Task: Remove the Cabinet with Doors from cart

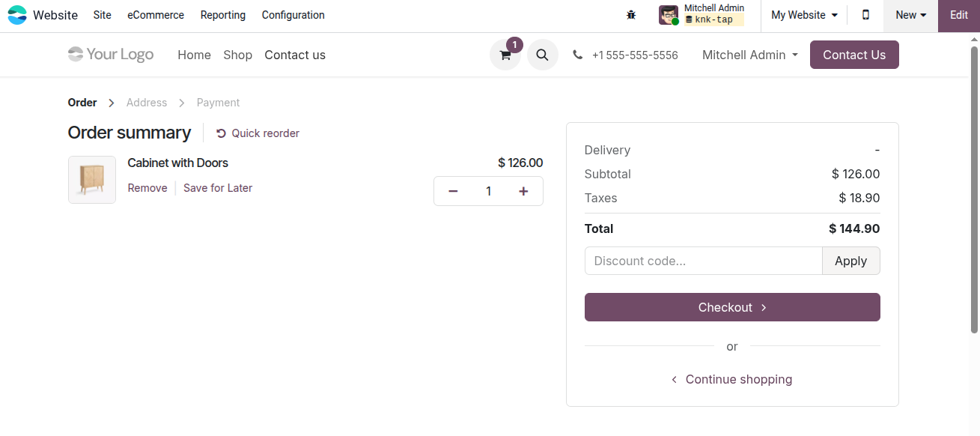Action: click(x=147, y=188)
